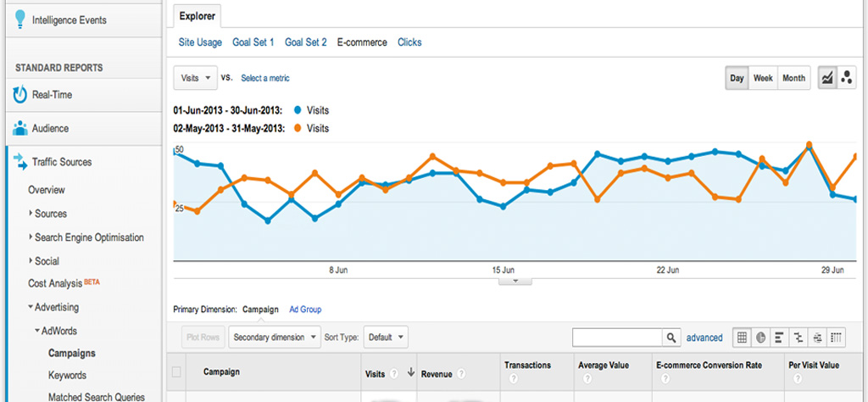Image resolution: width=868 pixels, height=402 pixels.
Task: Select the comparison view icon
Action: click(x=798, y=338)
